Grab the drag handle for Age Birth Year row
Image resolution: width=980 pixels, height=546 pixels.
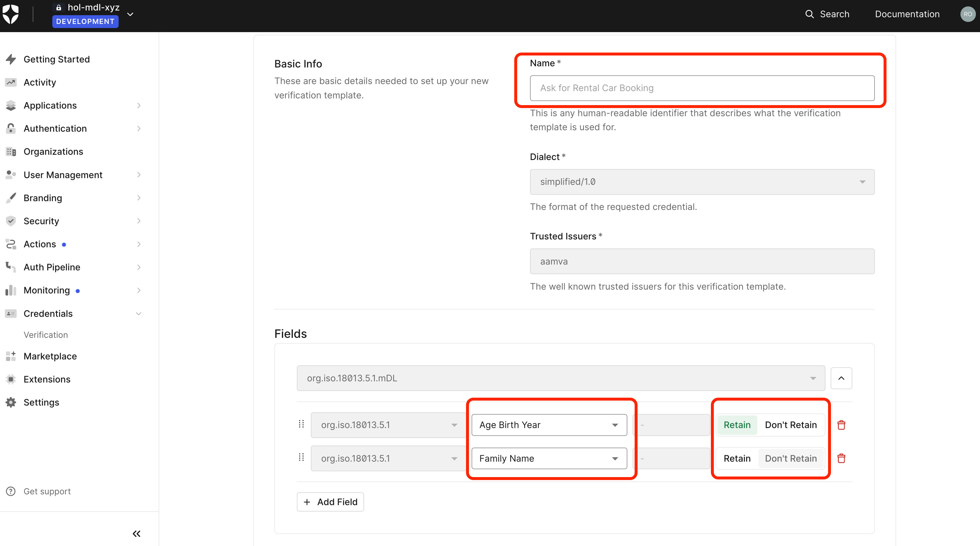(x=301, y=424)
